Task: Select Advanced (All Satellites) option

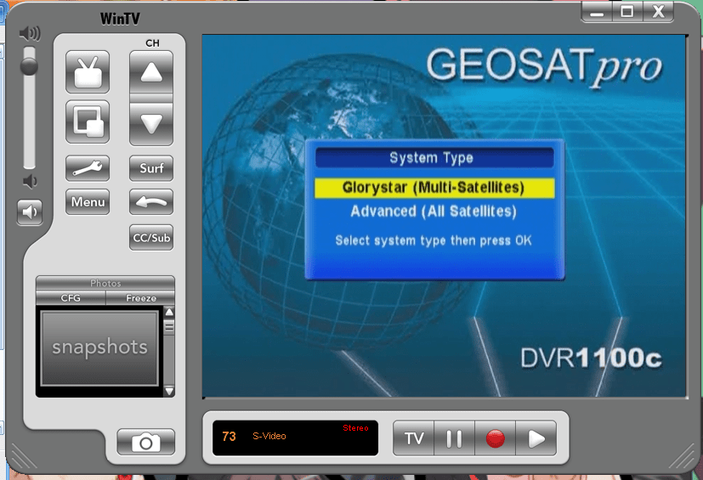Action: pos(434,211)
